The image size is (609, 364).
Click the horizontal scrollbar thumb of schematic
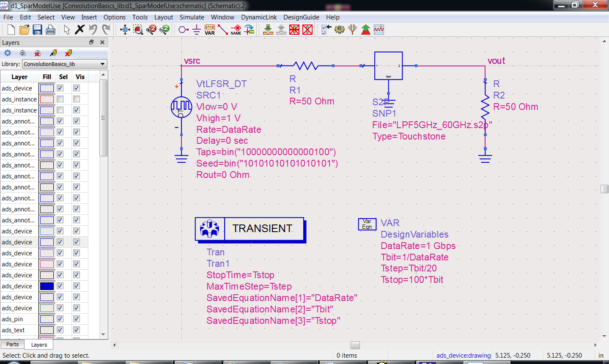point(355,345)
